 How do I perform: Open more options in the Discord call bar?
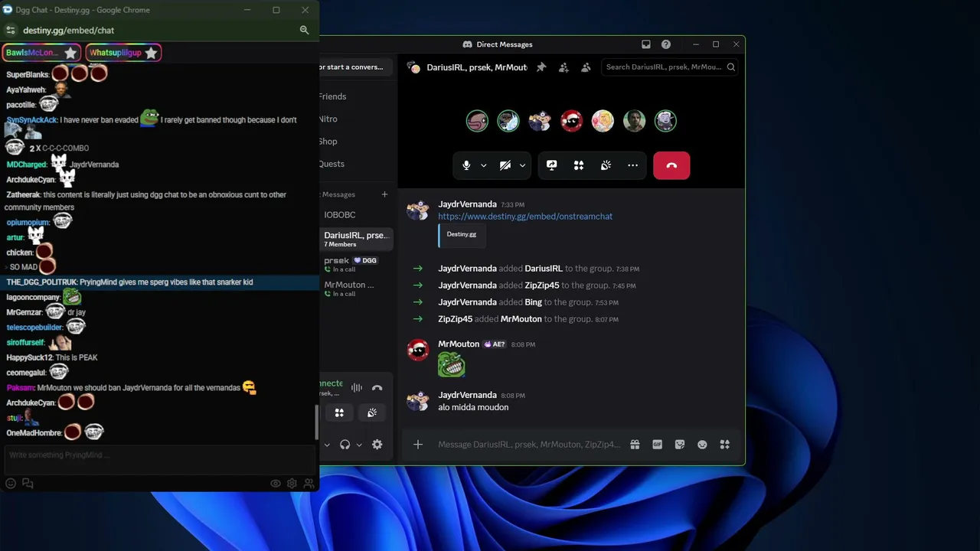click(x=632, y=165)
